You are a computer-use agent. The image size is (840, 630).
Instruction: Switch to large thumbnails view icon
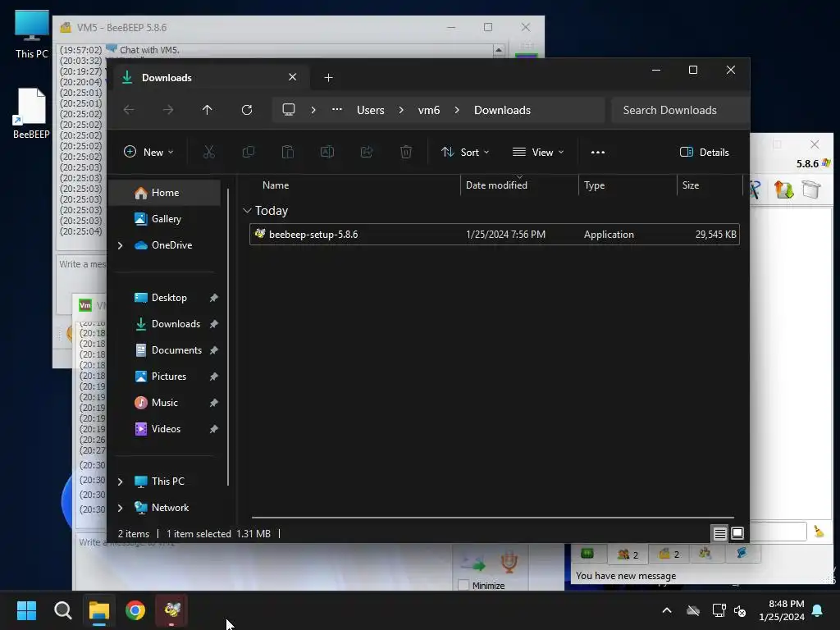coord(737,533)
